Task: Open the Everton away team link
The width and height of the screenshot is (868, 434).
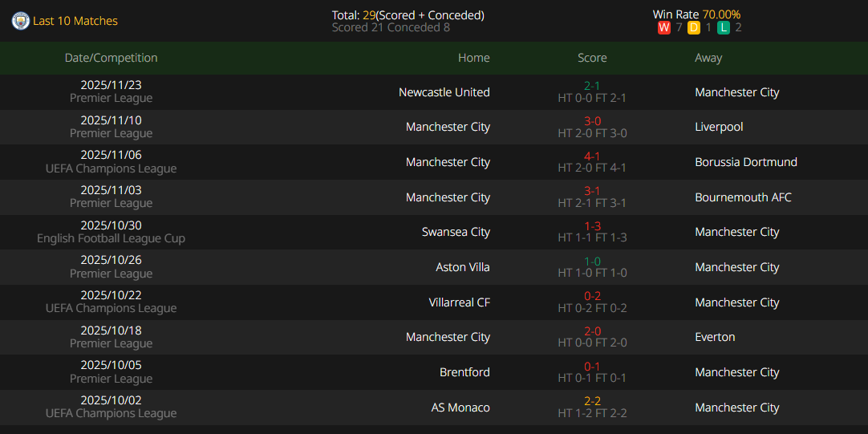Action: click(715, 337)
